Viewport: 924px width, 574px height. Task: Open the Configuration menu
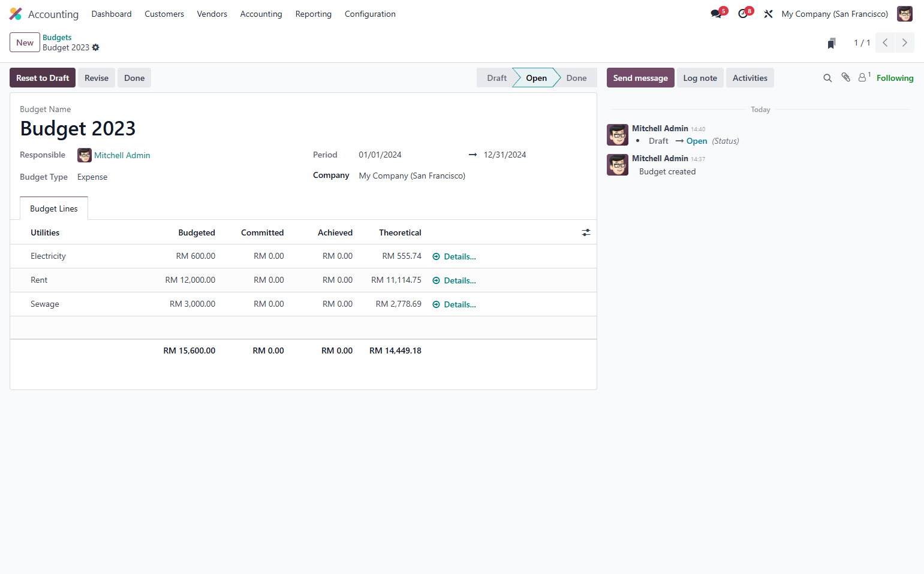pyautogui.click(x=370, y=14)
